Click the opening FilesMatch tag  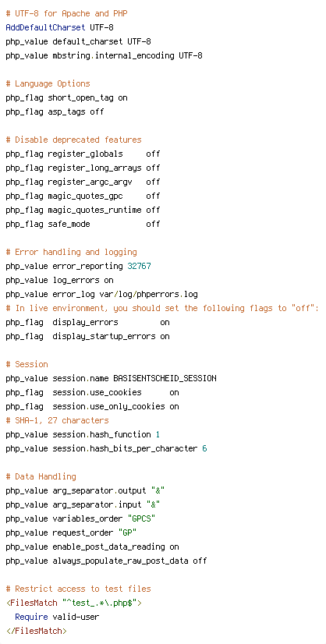click(34, 603)
